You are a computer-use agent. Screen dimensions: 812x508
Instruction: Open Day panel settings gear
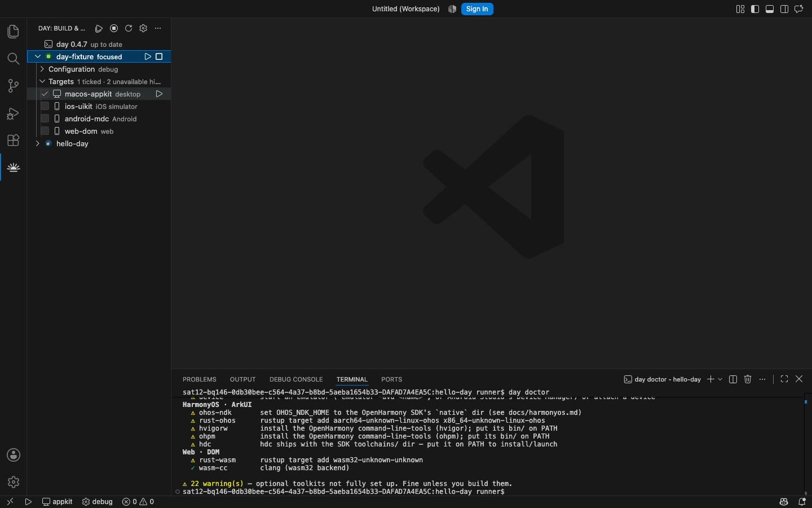143,28
